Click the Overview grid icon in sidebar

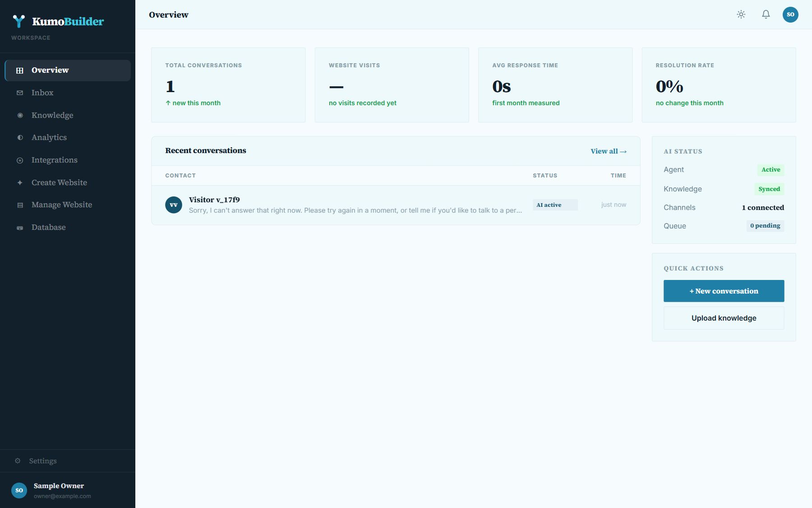pos(20,70)
